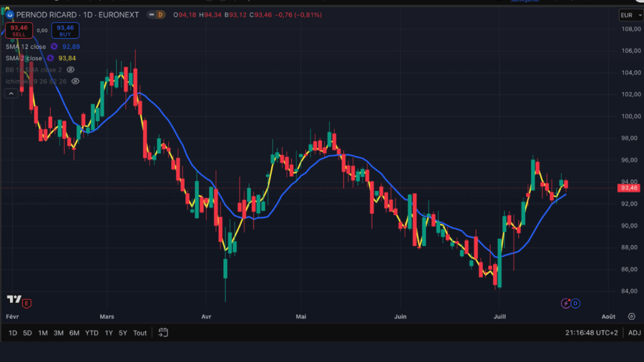Click the open value O94,18
Screen dimensions: 644x362
coord(184,15)
